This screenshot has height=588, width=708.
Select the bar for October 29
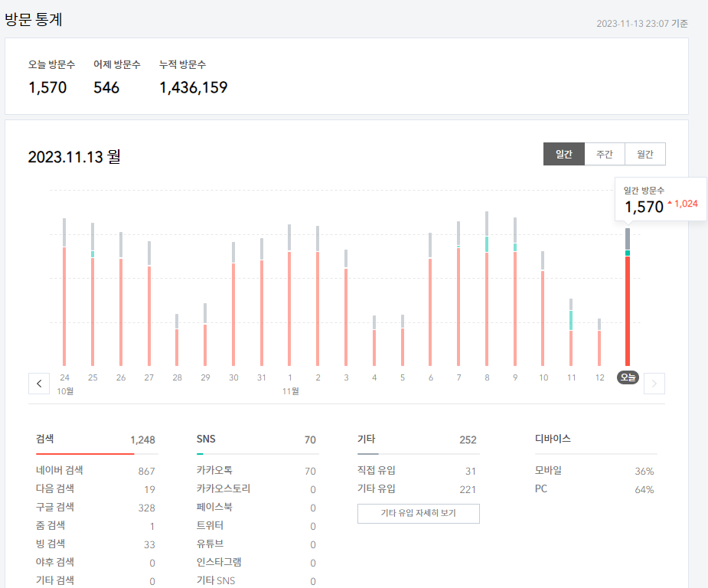[x=205, y=335]
